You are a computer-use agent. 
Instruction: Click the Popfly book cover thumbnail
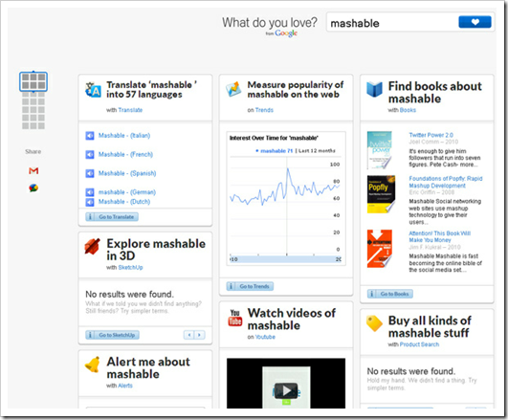pos(381,194)
